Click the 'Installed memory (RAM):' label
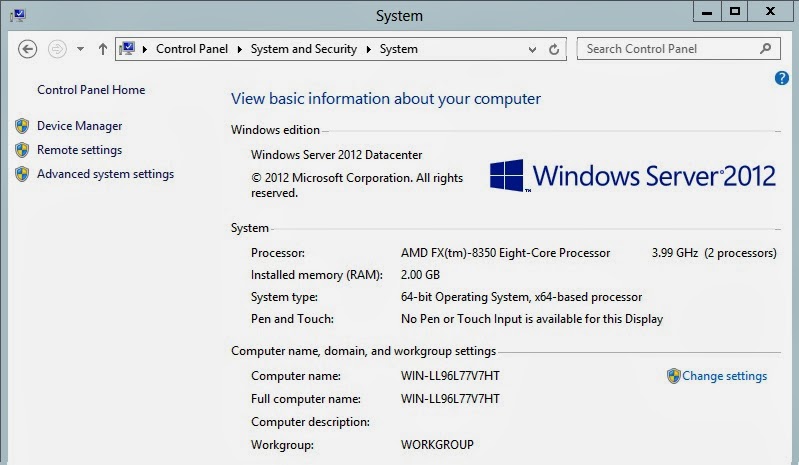The height and width of the screenshot is (465, 799). pyautogui.click(x=316, y=275)
